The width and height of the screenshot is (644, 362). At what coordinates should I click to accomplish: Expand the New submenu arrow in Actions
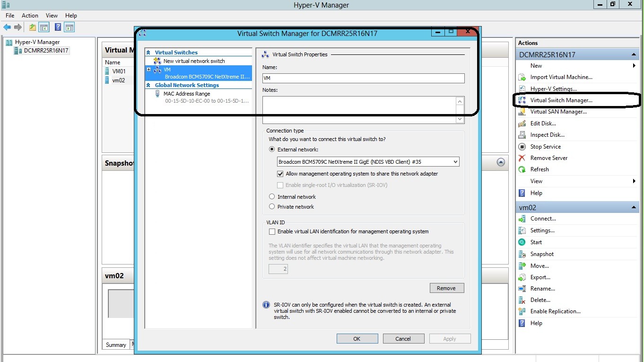634,66
